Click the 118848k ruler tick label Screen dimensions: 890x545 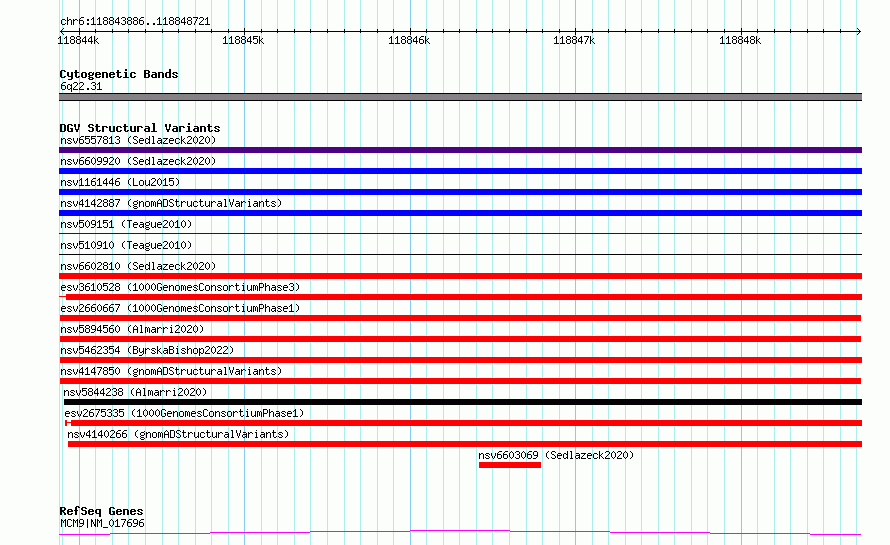[740, 40]
